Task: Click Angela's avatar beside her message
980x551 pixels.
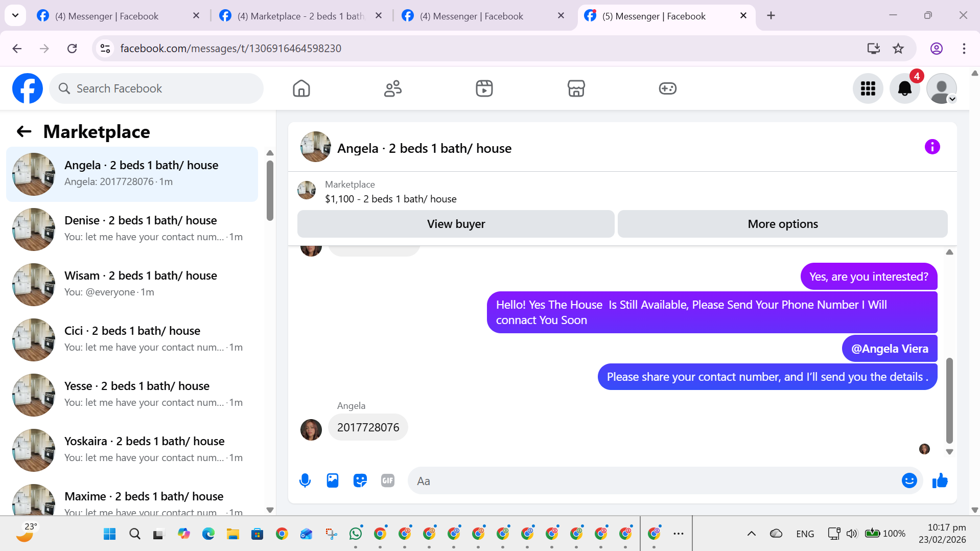Action: 311,430
